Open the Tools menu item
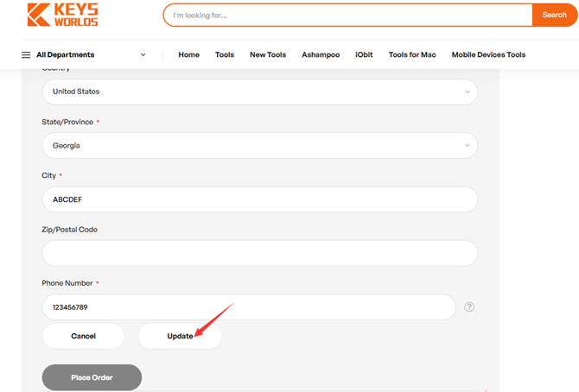 click(225, 54)
